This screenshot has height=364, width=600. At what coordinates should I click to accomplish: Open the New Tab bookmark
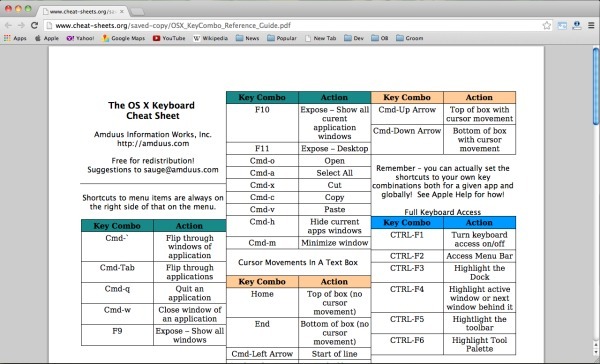click(321, 38)
